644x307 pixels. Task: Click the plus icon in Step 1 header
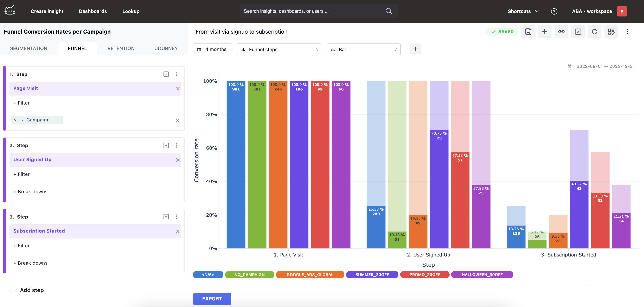click(166, 74)
